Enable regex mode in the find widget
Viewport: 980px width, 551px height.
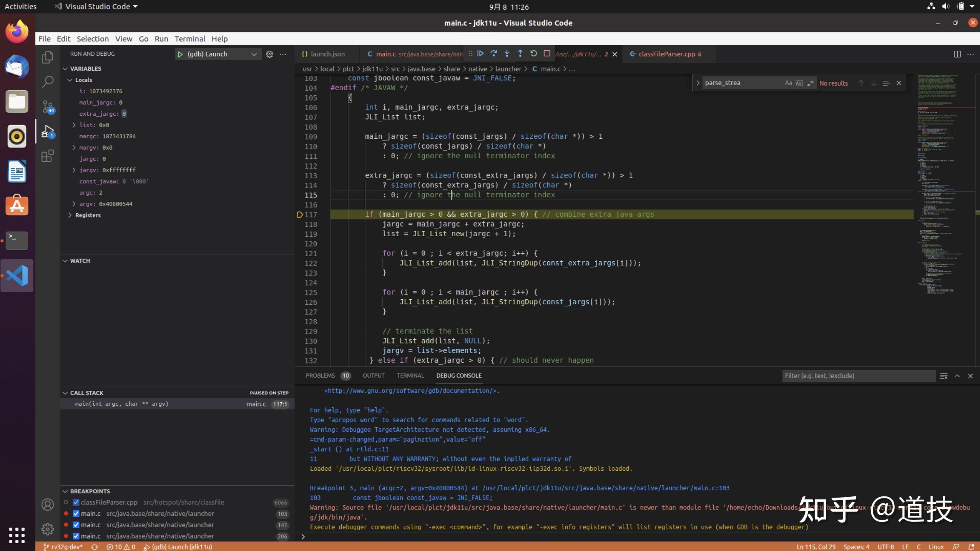pyautogui.click(x=811, y=83)
